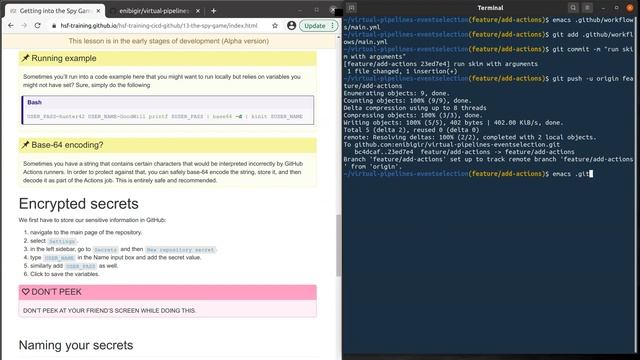This screenshot has width=640, height=360.
Task: Maximize the browser window
Action: pos(317,10)
